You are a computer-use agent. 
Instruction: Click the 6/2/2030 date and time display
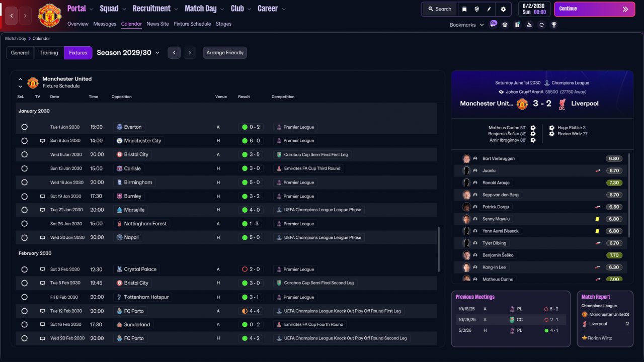(x=534, y=9)
